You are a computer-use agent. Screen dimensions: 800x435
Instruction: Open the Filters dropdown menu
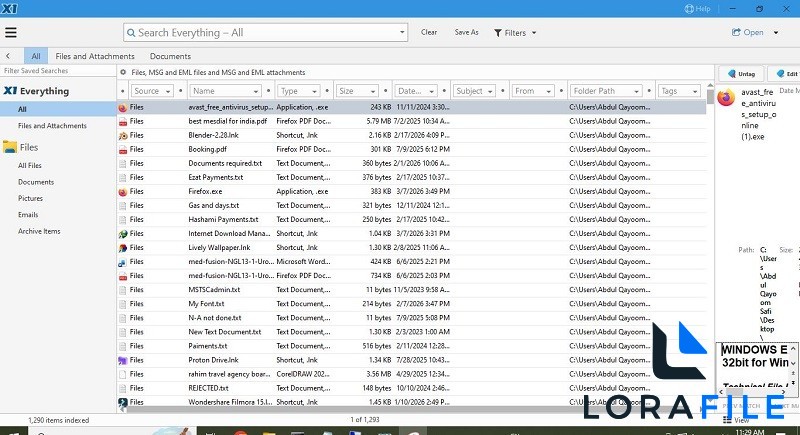pos(515,33)
